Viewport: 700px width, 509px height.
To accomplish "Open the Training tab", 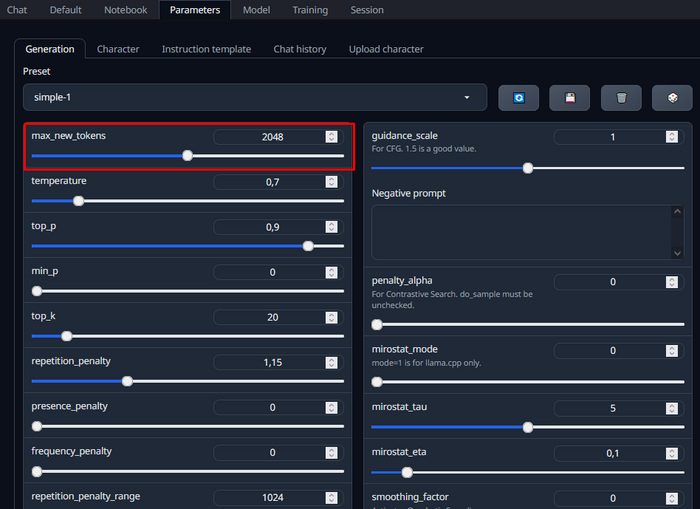I will [310, 10].
